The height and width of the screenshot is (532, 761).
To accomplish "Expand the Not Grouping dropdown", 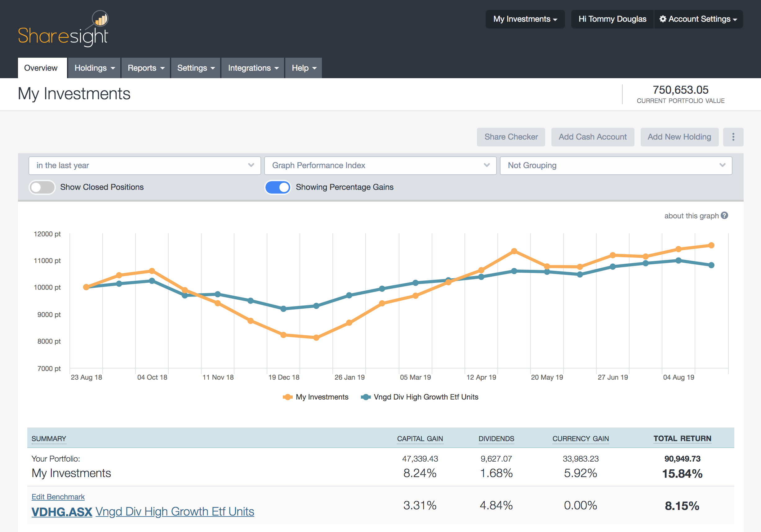I will (x=616, y=165).
